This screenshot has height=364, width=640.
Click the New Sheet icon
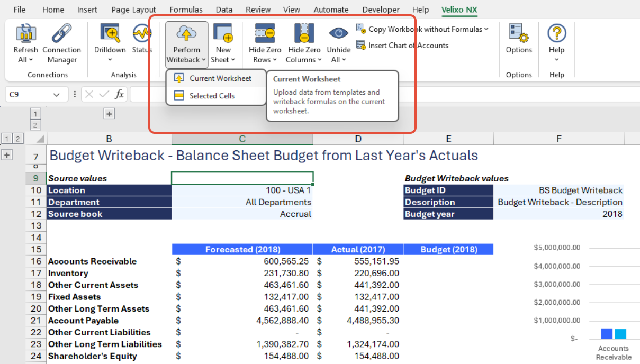223,33
